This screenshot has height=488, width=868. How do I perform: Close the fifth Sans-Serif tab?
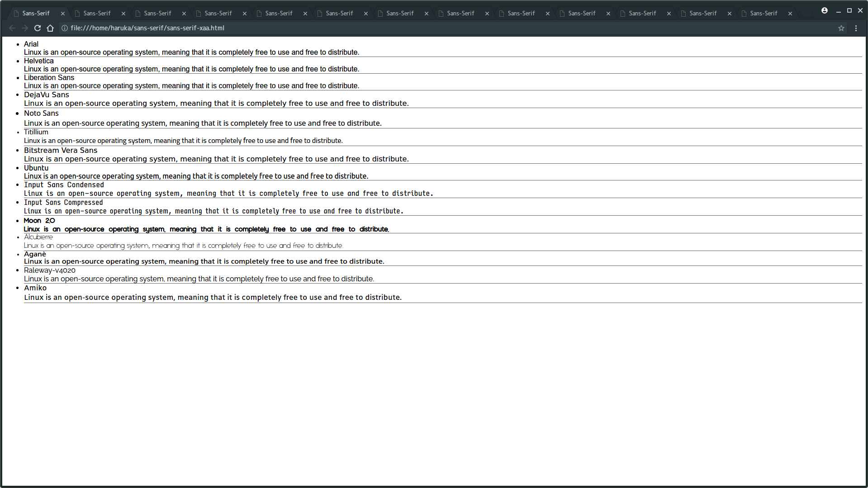[305, 14]
